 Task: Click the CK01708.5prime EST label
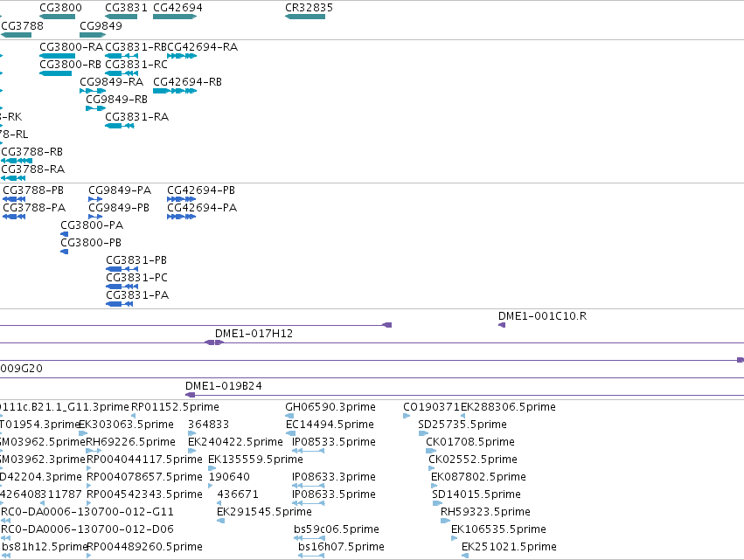[470, 442]
